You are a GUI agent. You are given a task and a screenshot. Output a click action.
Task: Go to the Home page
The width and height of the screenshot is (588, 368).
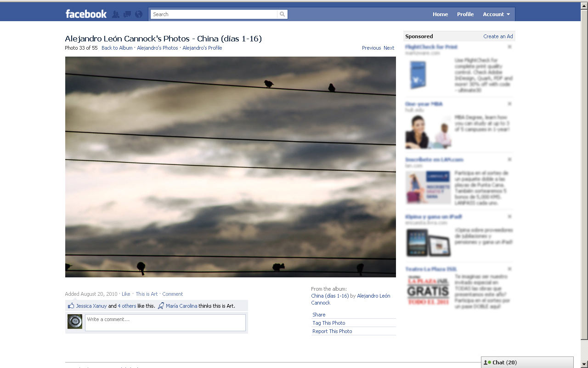tap(440, 14)
